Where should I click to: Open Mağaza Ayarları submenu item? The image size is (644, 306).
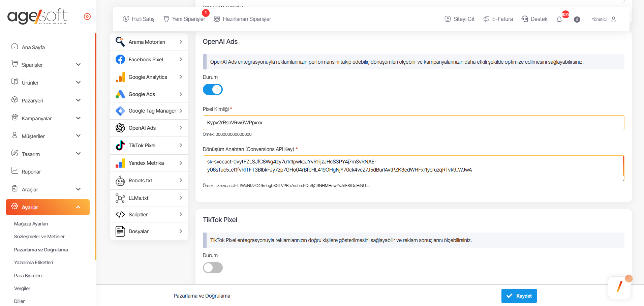(x=31, y=224)
